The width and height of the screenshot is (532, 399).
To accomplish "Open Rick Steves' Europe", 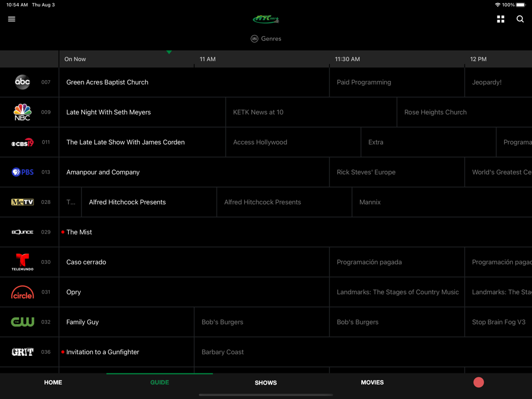I will pyautogui.click(x=397, y=172).
